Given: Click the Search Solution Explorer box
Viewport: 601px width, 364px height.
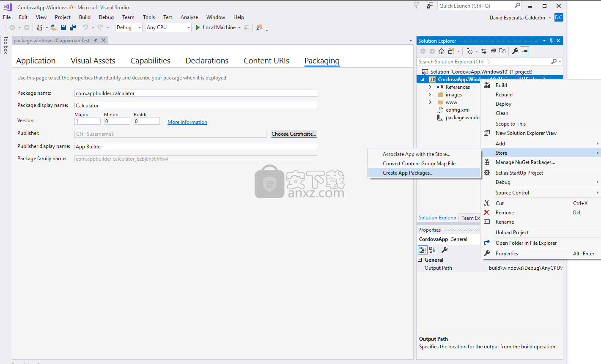Looking at the screenshot, I should point(490,62).
